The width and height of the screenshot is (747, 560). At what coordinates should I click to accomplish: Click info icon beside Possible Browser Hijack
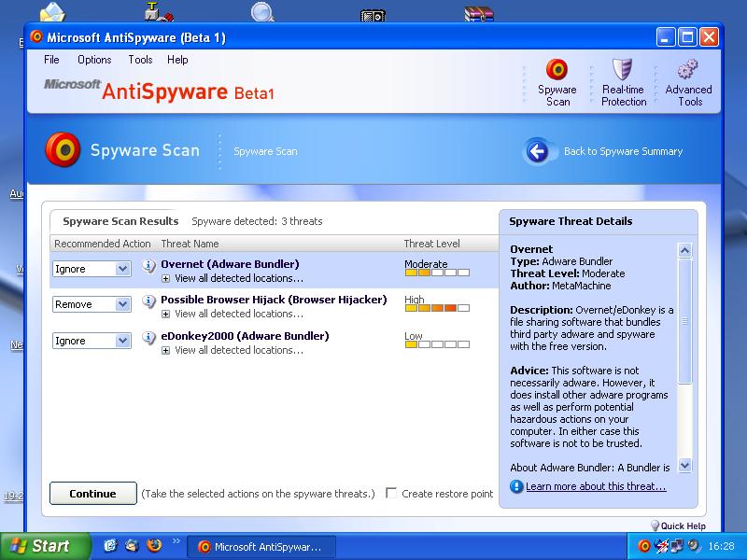click(148, 301)
